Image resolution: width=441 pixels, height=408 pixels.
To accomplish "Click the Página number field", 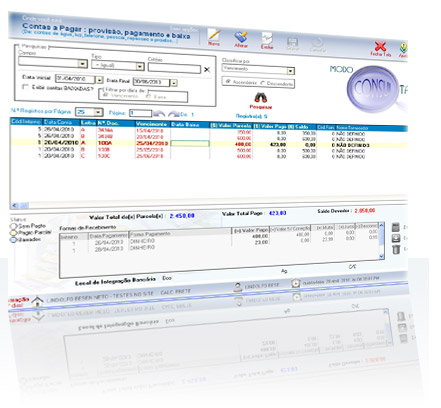I will click(140, 113).
